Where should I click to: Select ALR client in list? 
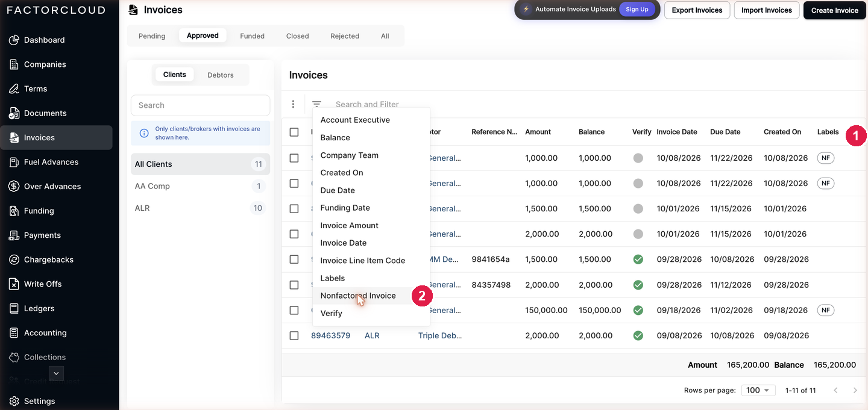[x=200, y=208]
